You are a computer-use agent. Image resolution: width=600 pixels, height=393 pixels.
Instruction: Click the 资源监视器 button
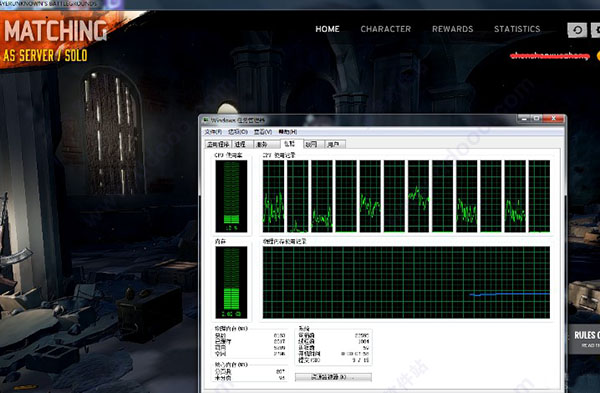(333, 377)
